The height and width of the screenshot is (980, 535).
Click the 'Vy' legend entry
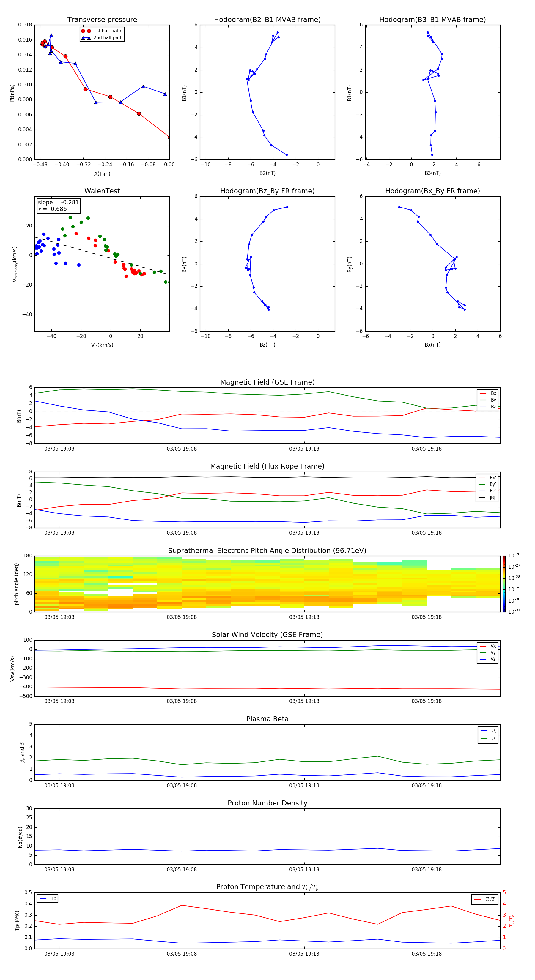488,652
